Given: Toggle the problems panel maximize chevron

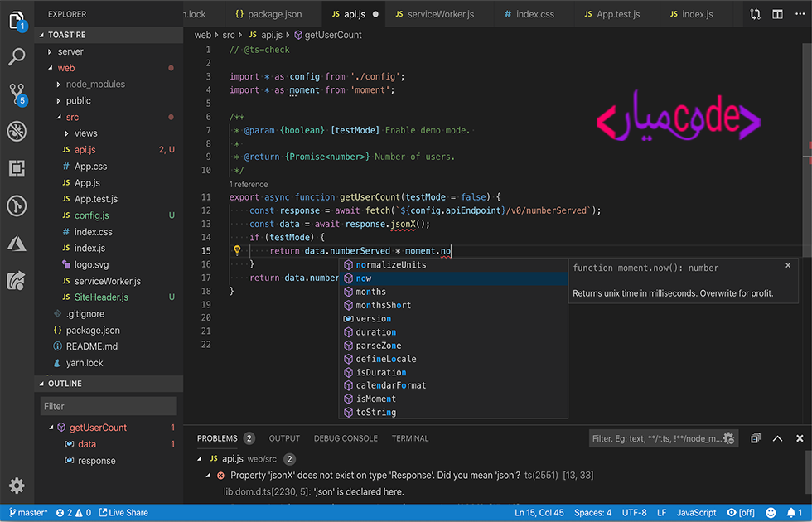Looking at the screenshot, I should (777, 438).
